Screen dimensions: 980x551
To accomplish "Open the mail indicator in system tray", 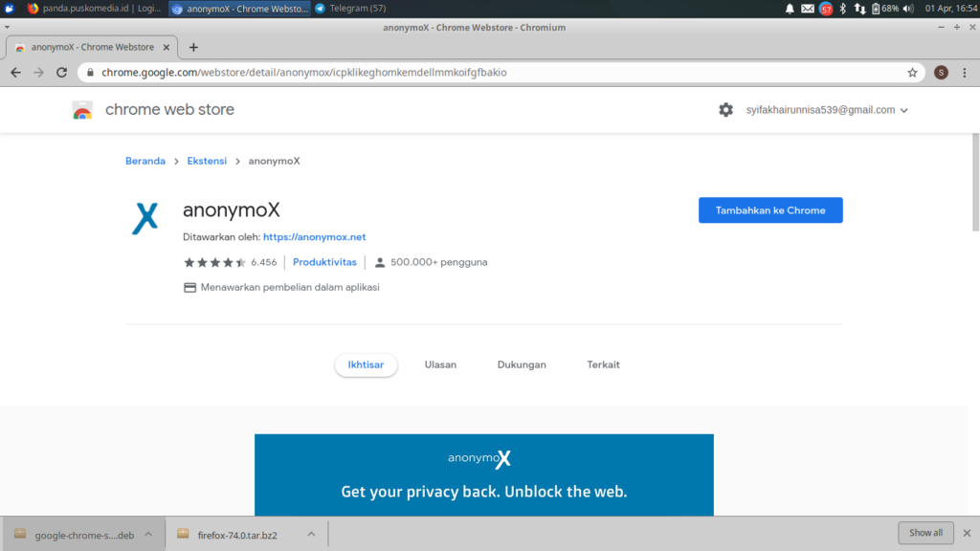I will pos(808,9).
